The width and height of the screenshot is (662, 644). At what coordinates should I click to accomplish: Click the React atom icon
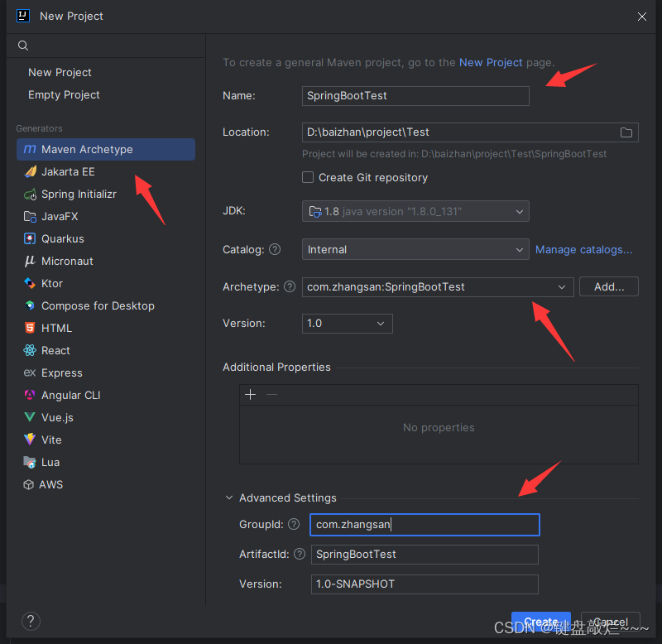[x=30, y=350]
